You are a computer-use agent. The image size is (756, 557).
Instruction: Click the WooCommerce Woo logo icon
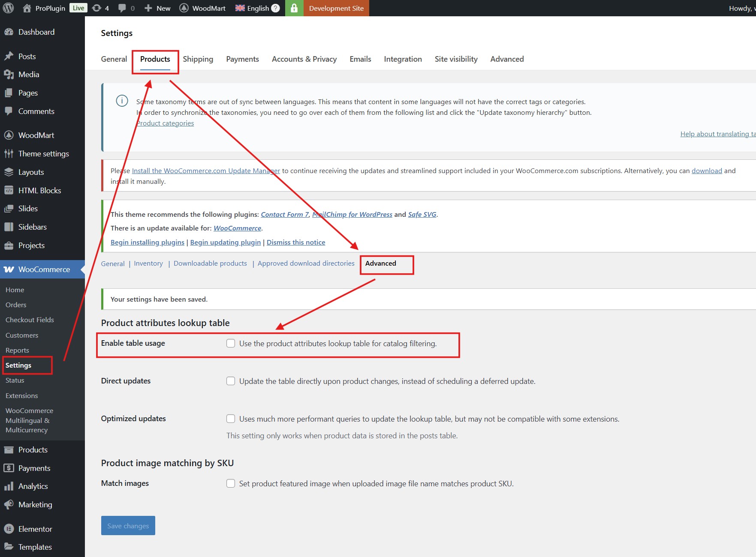tap(9, 270)
